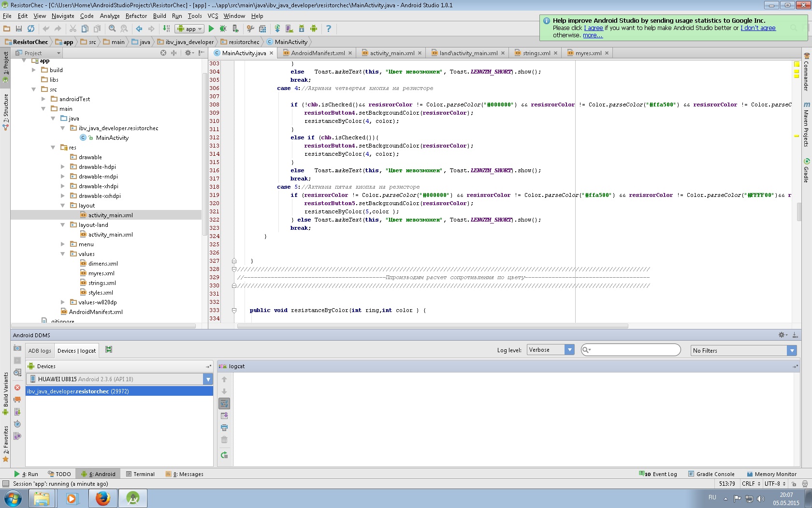
Task: Open the HUAWEI U8815 device dropdown
Action: pyautogui.click(x=119, y=379)
